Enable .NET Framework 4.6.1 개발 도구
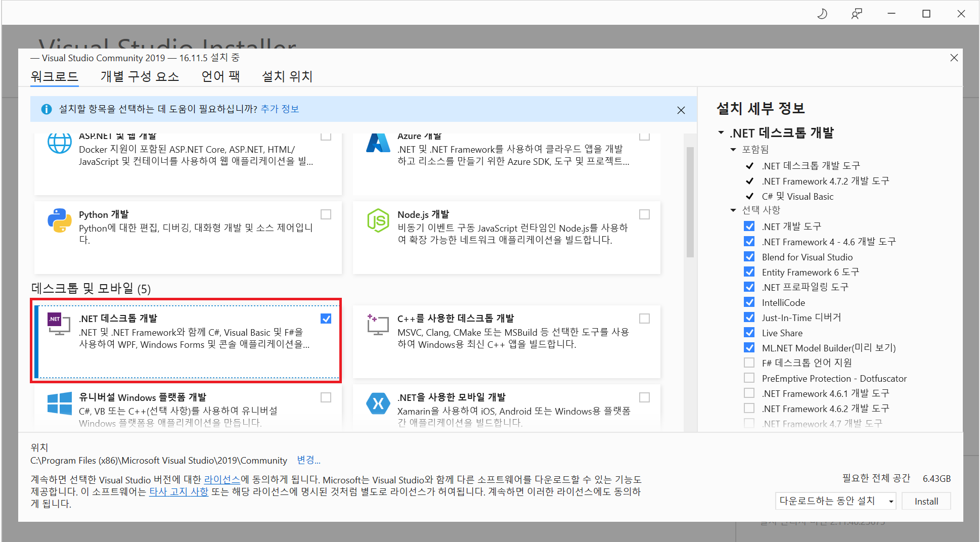Viewport: 980px width, 542px height. [749, 393]
